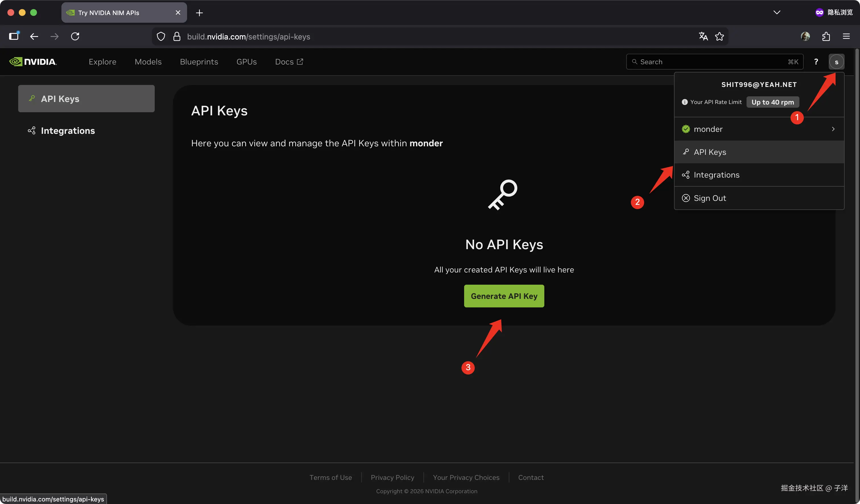Click the NVIDIA logo in header
This screenshot has width=860, height=504.
tap(33, 62)
